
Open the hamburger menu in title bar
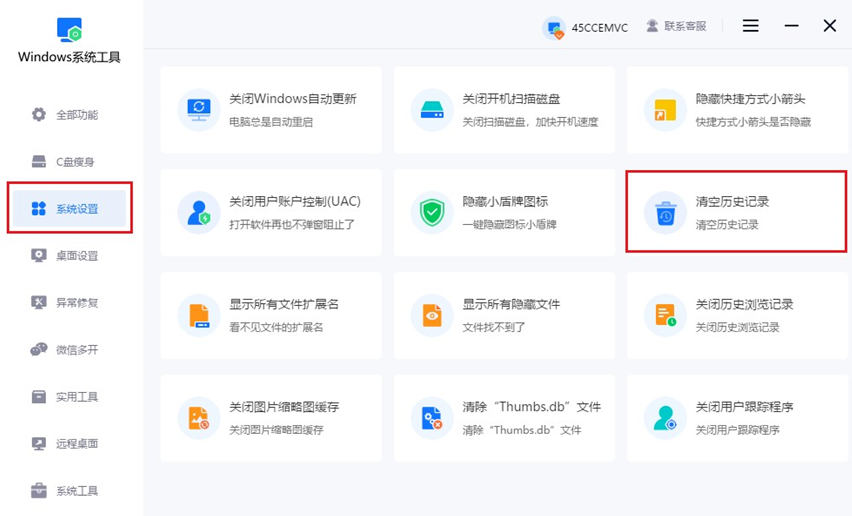pyautogui.click(x=750, y=26)
